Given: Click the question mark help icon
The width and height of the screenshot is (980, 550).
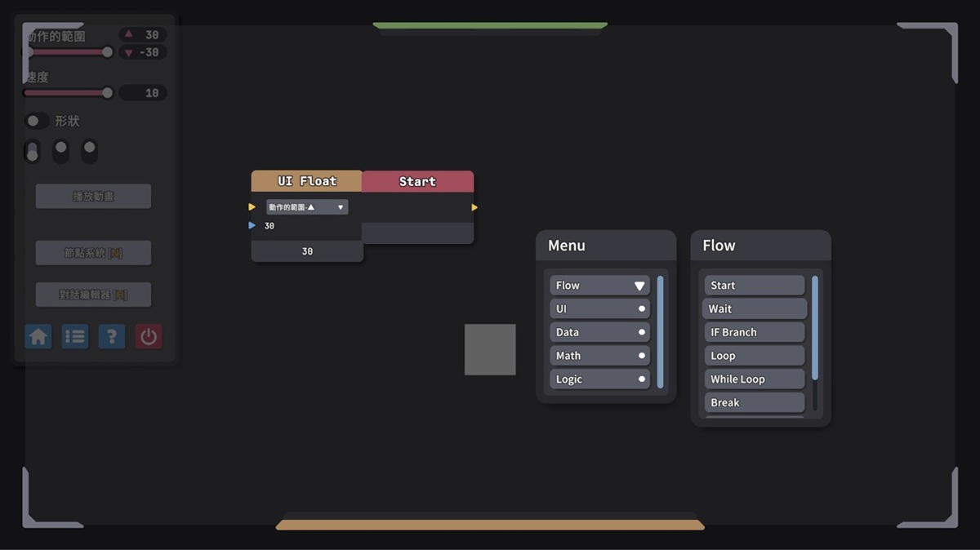Looking at the screenshot, I should click(x=112, y=336).
